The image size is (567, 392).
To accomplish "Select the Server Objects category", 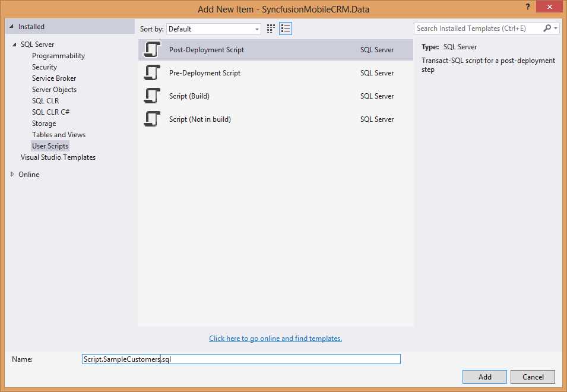I will coord(54,89).
